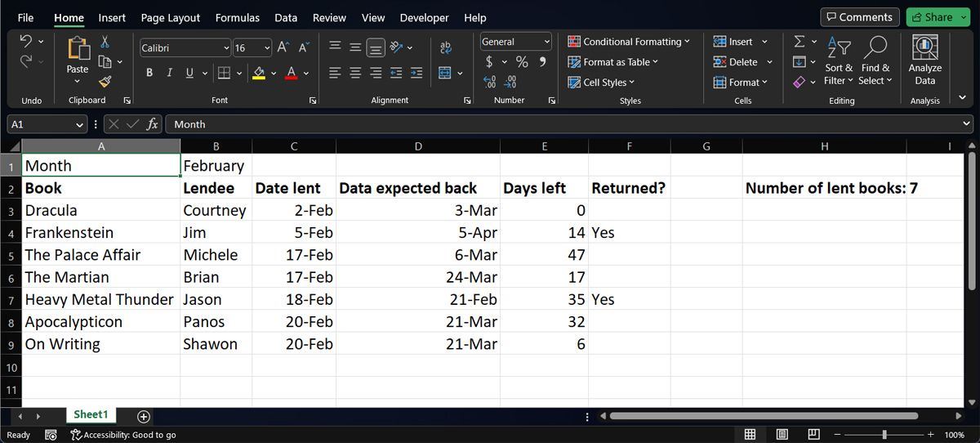The width and height of the screenshot is (980, 443).
Task: Open Conditional Formatting dropdown
Action: point(629,42)
